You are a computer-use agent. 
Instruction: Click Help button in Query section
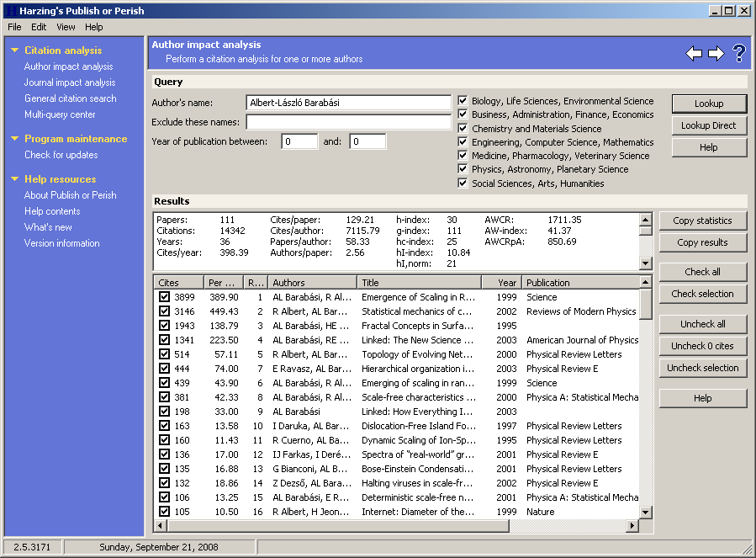[709, 147]
